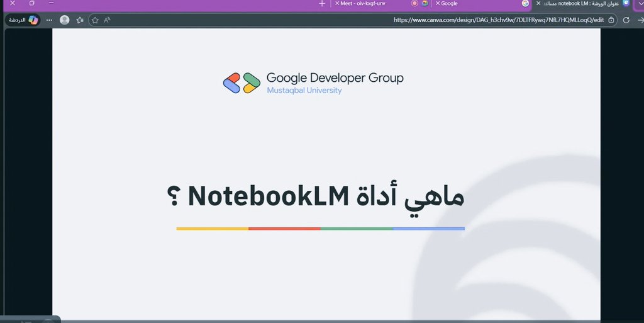Activate the read aloud icon
Image resolution: width=644 pixels, height=323 pixels.
click(107, 20)
